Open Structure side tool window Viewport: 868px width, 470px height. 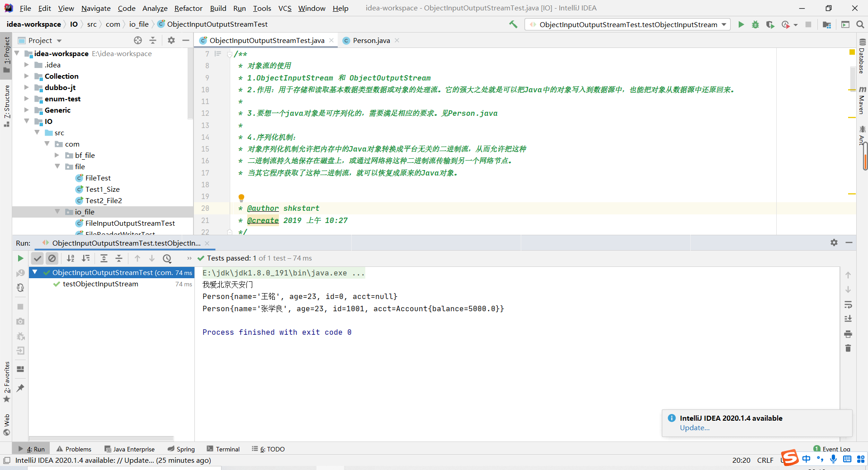tap(6, 106)
